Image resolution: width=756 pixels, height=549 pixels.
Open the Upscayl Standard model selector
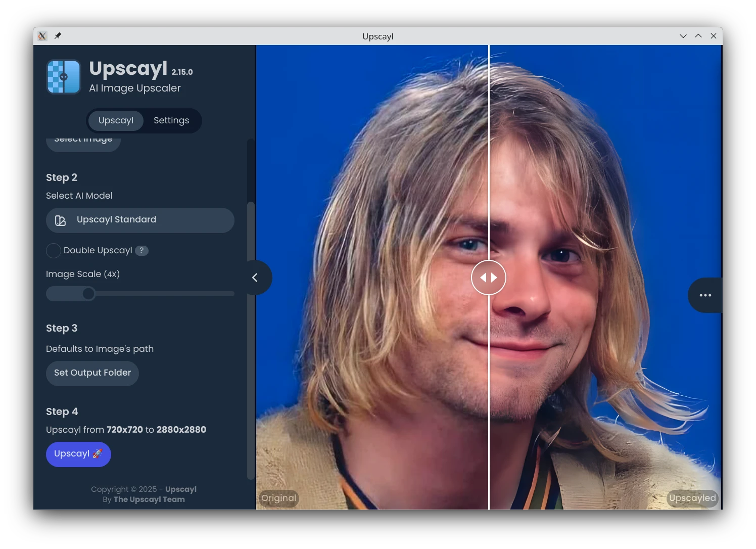coord(140,220)
